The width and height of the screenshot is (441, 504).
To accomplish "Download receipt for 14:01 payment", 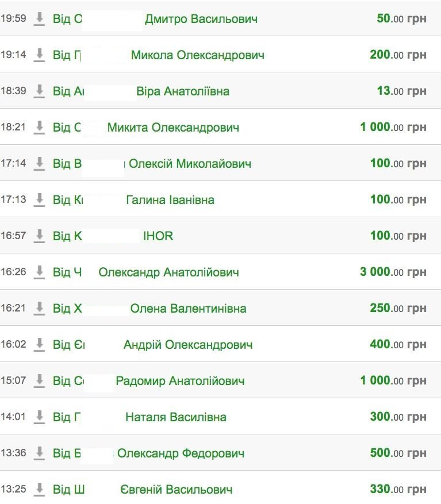I will click(39, 417).
